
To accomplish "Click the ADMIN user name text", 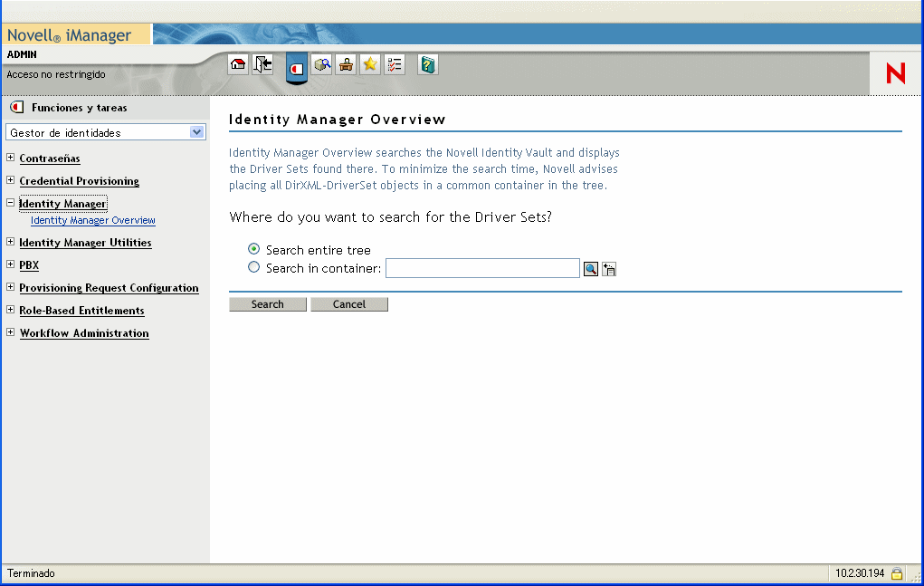I will coord(22,54).
